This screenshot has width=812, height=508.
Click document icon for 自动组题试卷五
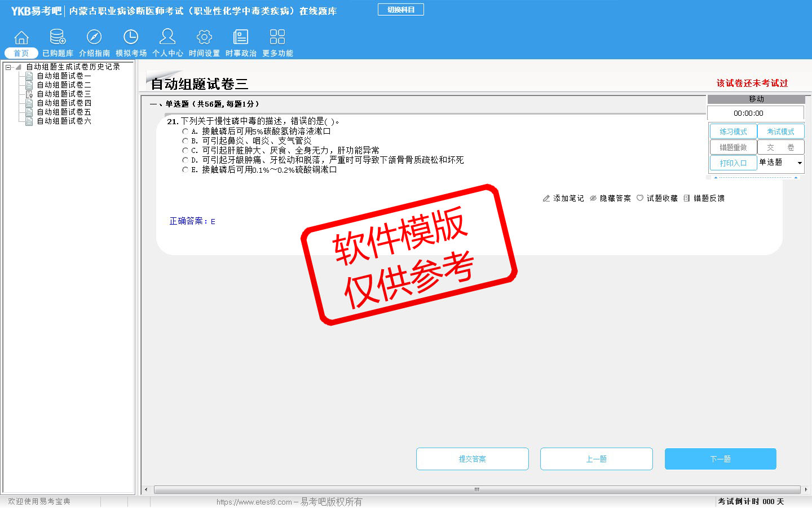tap(29, 112)
